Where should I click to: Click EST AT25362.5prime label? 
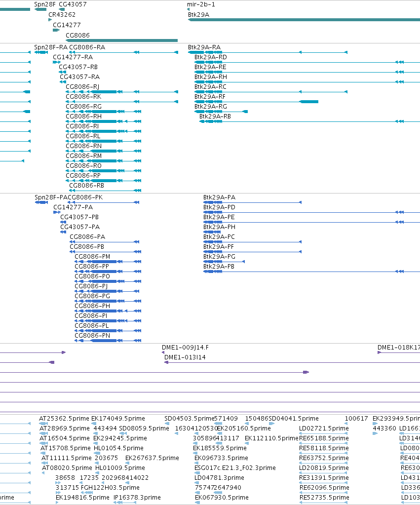coord(64,419)
